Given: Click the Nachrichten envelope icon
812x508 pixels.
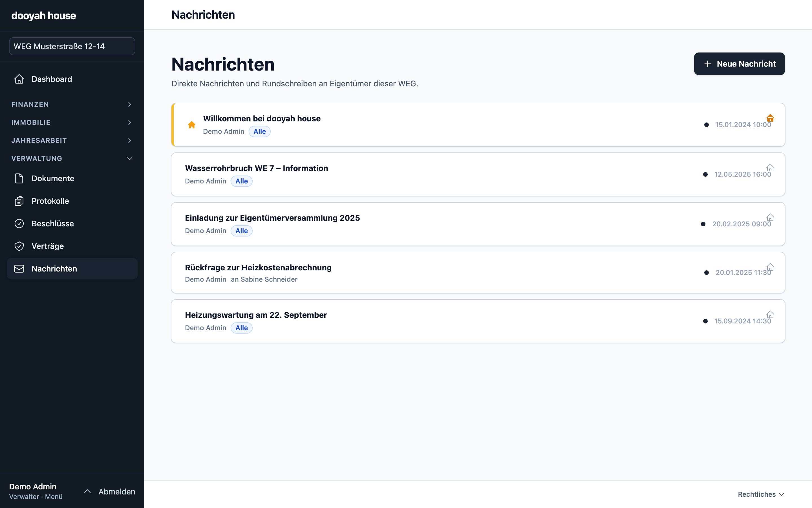Looking at the screenshot, I should click(19, 268).
